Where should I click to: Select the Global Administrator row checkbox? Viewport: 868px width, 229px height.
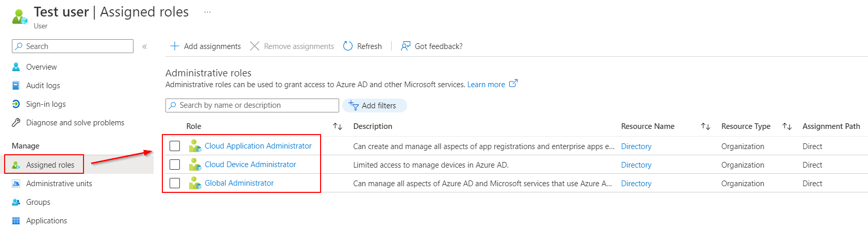pos(175,183)
